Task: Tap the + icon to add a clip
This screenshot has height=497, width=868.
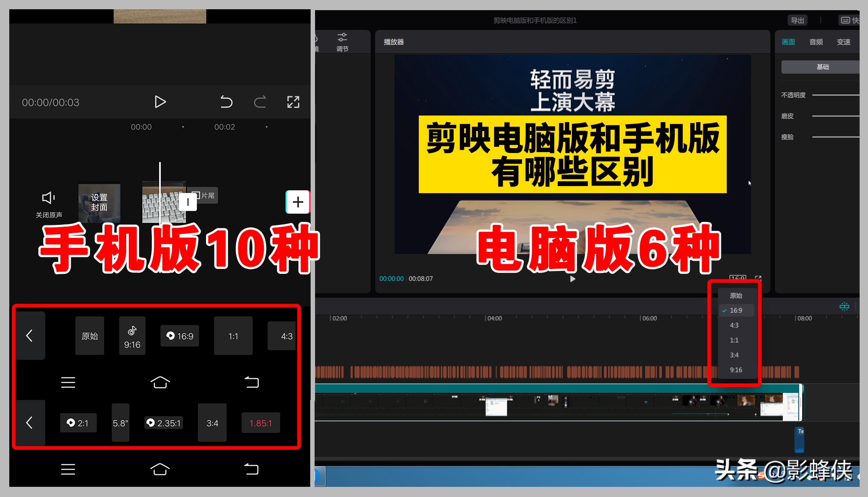Action: click(x=298, y=202)
